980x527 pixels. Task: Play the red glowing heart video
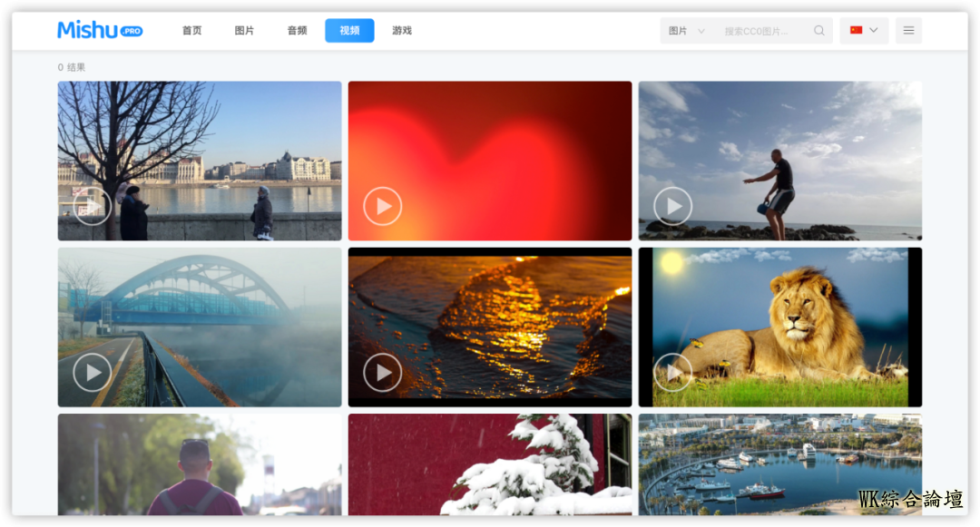(383, 205)
